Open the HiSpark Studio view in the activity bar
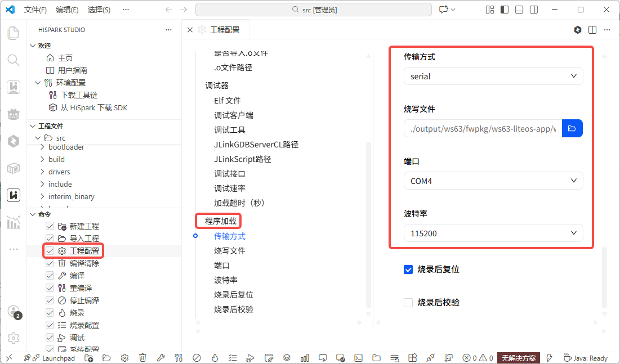The height and width of the screenshot is (364, 620). 14,195
